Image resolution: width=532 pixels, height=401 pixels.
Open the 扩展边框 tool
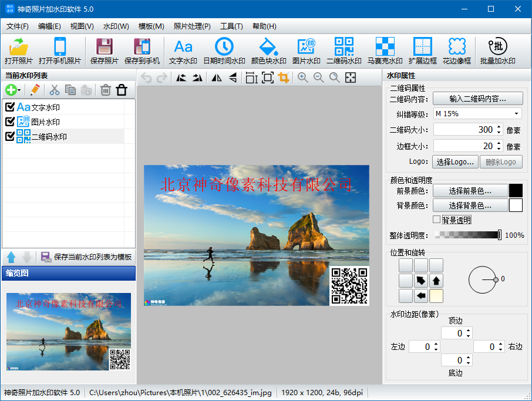[x=422, y=51]
